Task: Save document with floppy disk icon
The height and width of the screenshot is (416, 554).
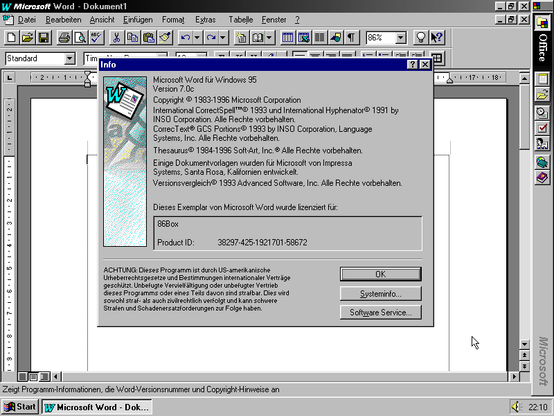Action: (x=44, y=37)
